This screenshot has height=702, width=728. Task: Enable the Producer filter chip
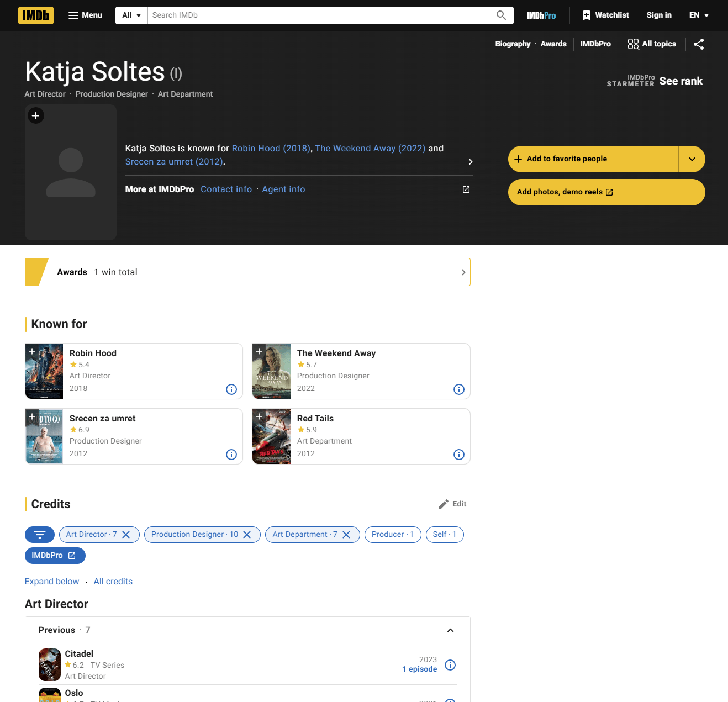coord(393,535)
